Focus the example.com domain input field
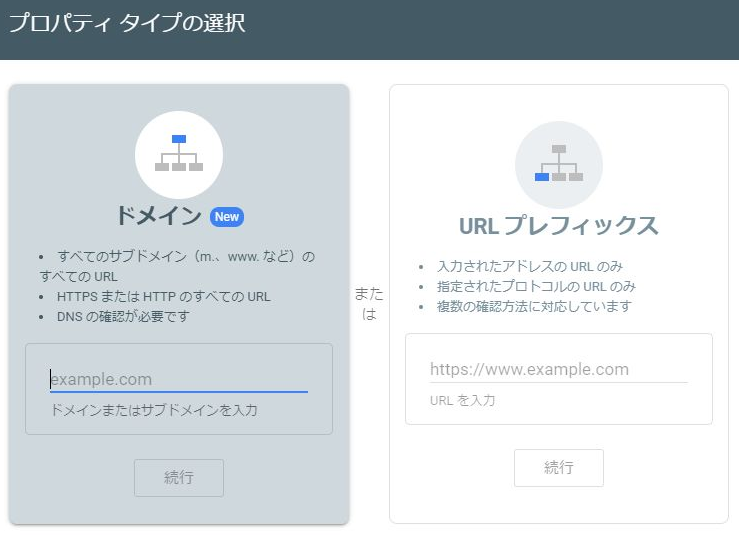Screen dimensions: 739x535 [178, 379]
